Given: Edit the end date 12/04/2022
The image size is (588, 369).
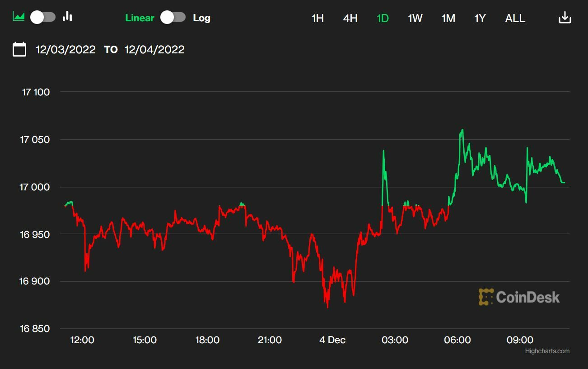Looking at the screenshot, I should pos(155,49).
